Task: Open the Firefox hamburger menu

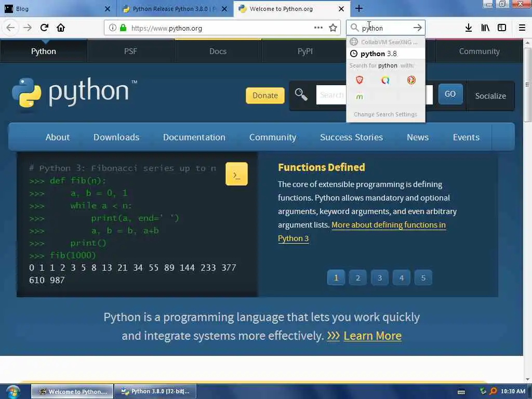Action: click(x=522, y=28)
